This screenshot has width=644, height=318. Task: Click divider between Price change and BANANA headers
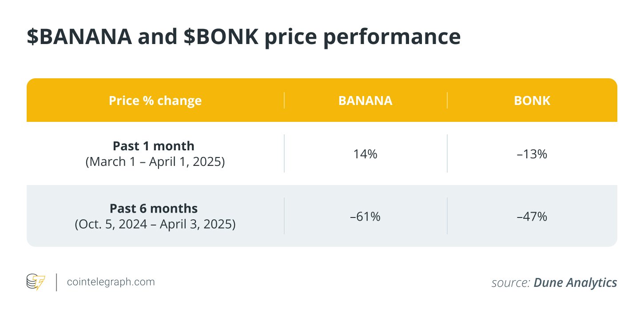[x=284, y=101]
